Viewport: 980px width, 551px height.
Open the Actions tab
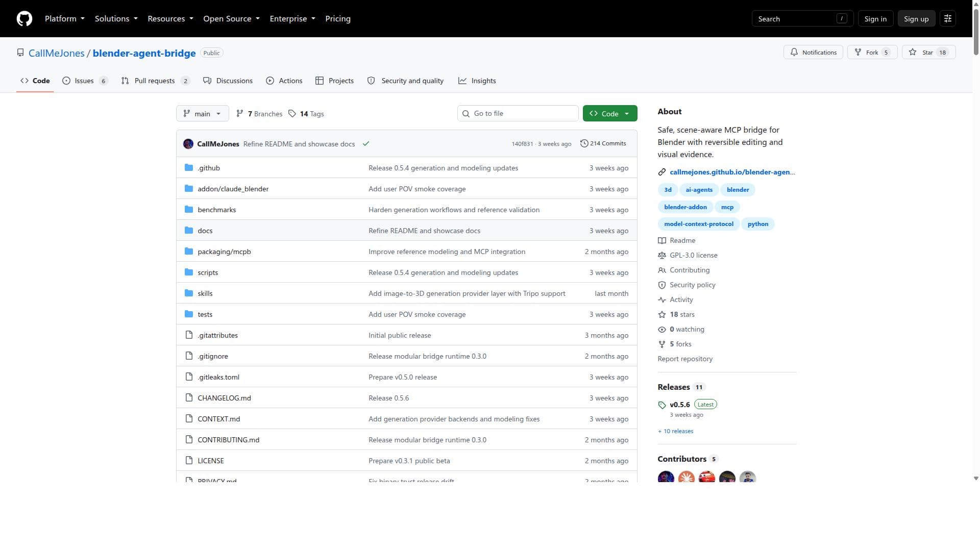284,81
